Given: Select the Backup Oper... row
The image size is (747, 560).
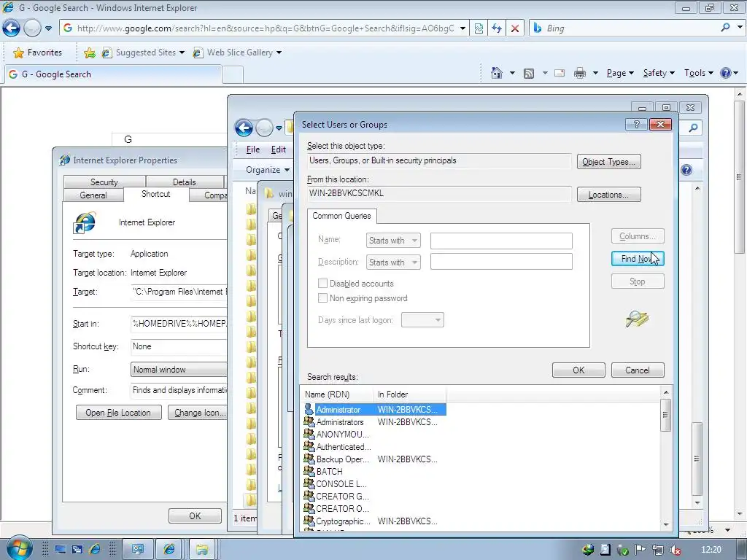Looking at the screenshot, I should [x=375, y=459].
